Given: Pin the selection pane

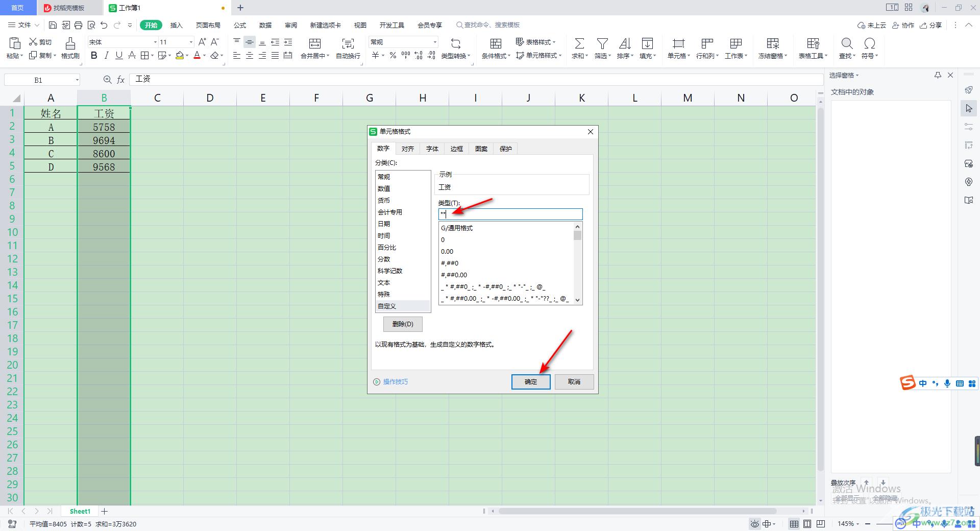Looking at the screenshot, I should 938,75.
